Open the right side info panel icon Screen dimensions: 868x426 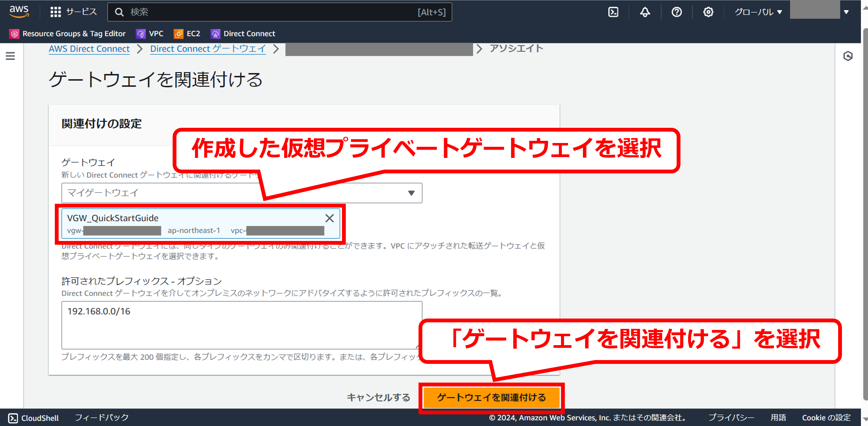[848, 56]
